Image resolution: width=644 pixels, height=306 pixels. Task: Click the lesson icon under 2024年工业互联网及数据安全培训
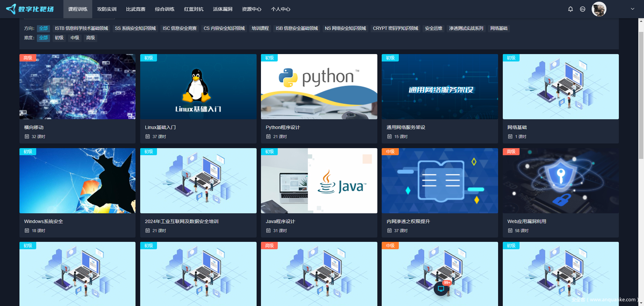pyautogui.click(x=148, y=231)
